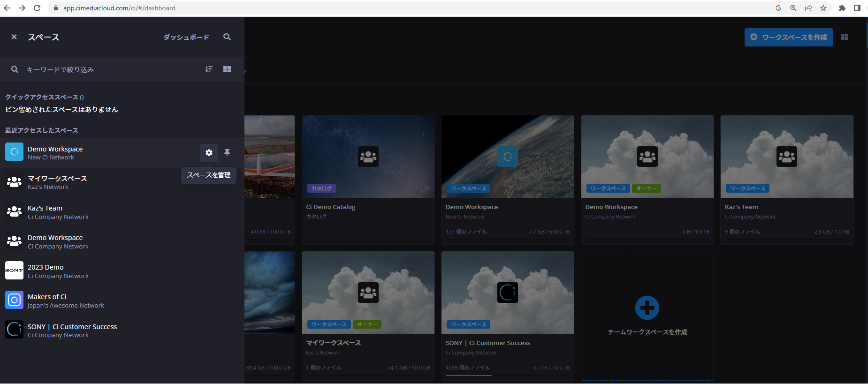Click the ワークスペース tag on Kaz's Team card
Image resolution: width=868 pixels, height=384 pixels.
click(x=747, y=188)
